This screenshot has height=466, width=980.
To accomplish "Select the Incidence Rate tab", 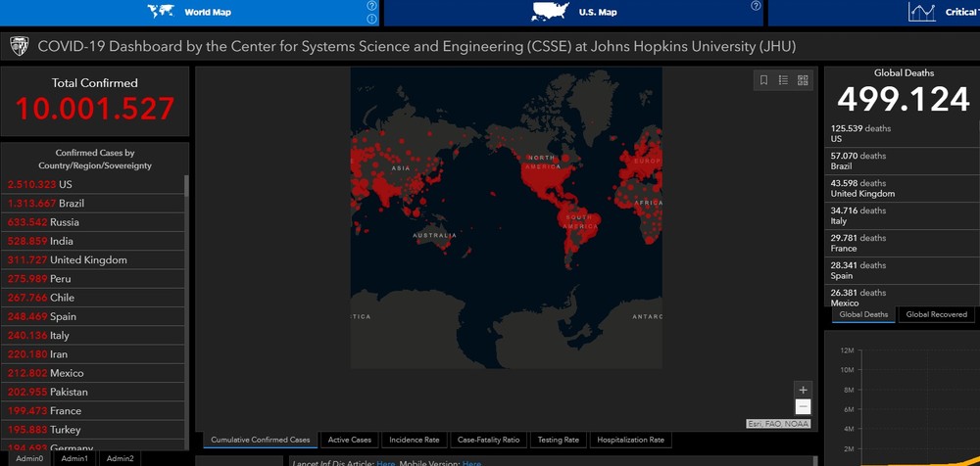I will pos(414,440).
